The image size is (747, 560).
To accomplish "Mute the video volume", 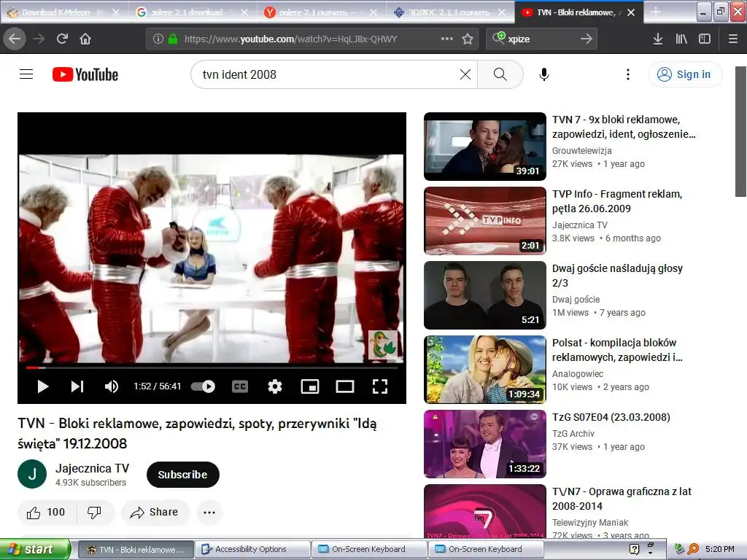I will (112, 386).
